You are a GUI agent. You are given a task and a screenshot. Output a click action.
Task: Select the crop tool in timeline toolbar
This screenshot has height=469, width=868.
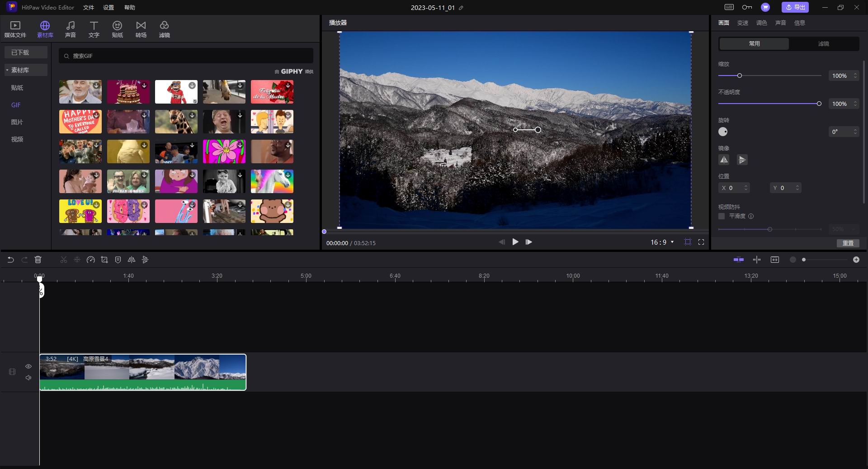[x=104, y=260]
